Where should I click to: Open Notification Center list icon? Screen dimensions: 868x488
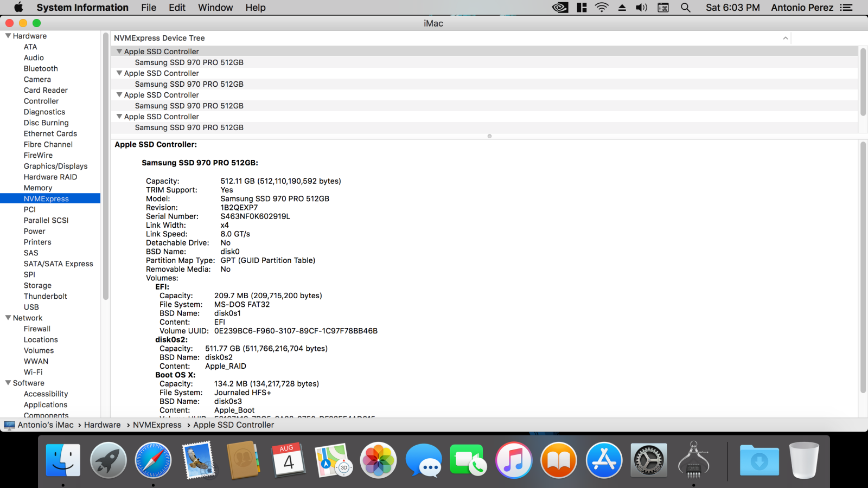(846, 8)
